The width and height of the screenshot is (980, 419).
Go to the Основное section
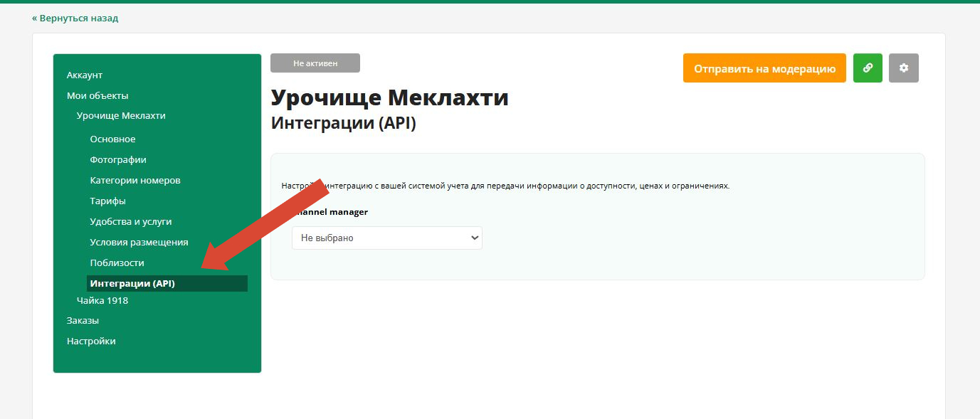coord(112,139)
